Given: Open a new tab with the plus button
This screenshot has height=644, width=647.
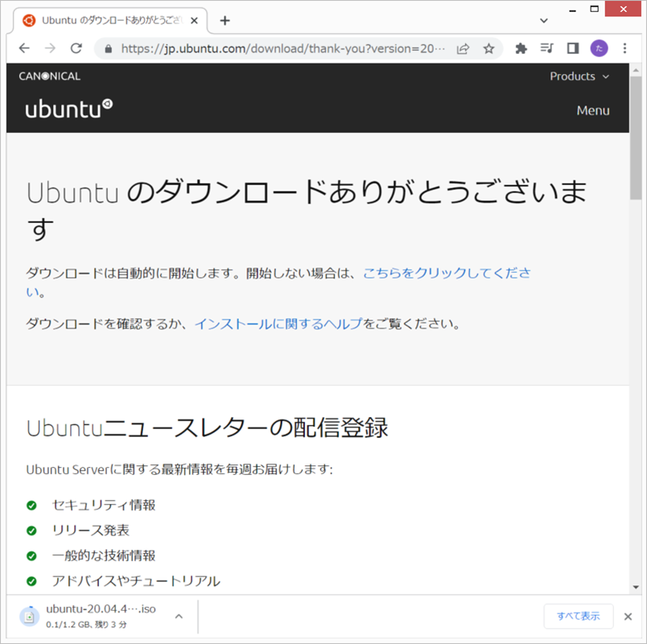Looking at the screenshot, I should pos(225,20).
